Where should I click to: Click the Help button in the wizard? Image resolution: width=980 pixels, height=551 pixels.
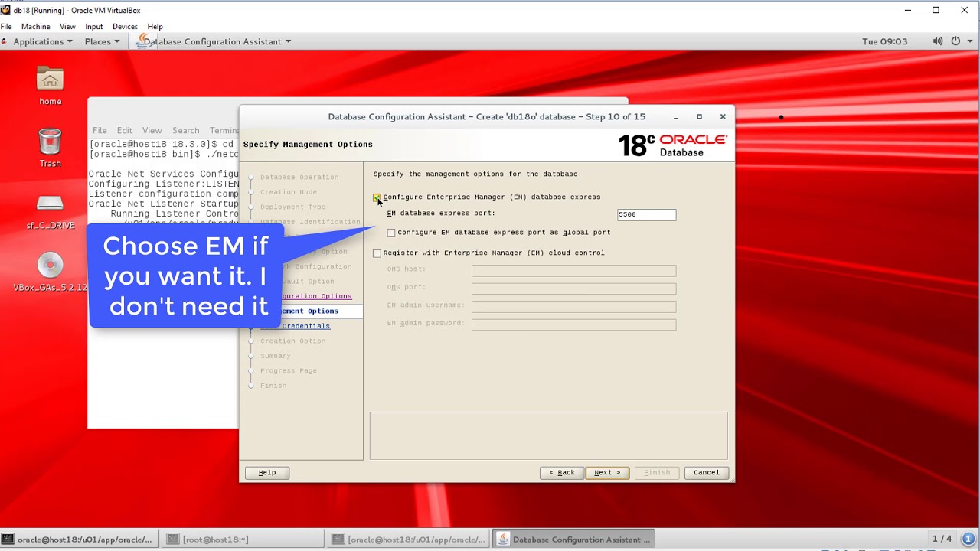tap(267, 473)
